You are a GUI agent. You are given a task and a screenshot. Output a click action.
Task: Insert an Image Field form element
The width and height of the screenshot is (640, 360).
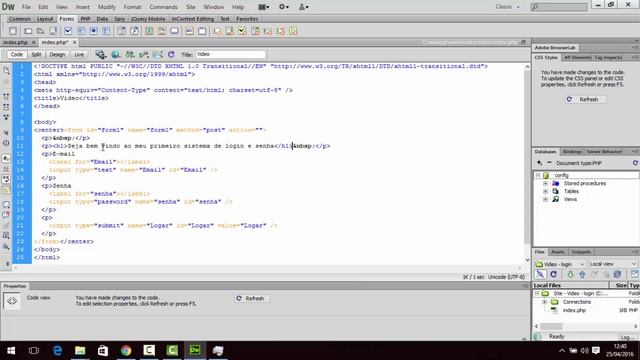149,31
